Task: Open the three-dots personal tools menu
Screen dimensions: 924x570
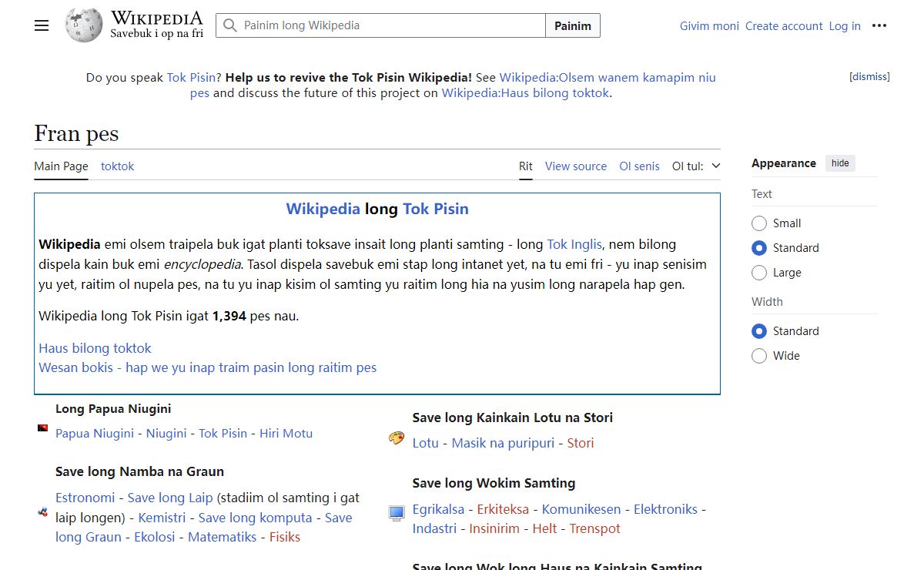Action: click(x=879, y=25)
